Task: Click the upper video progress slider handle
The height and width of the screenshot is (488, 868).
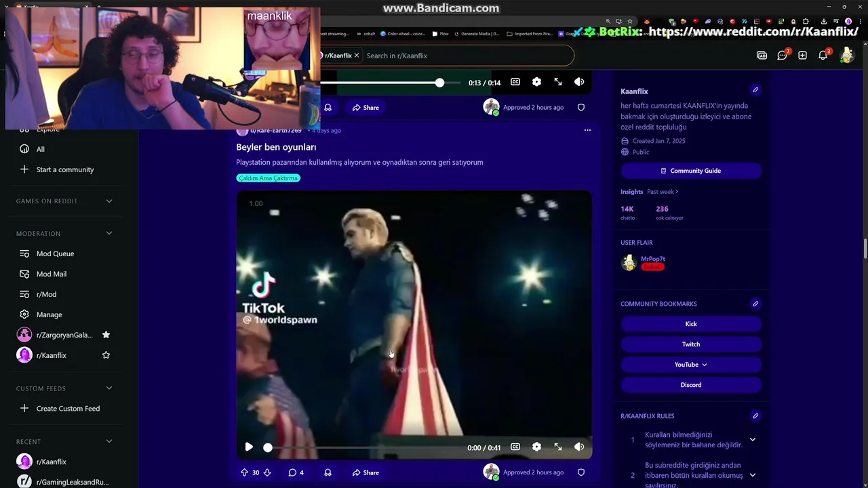Action: click(439, 83)
